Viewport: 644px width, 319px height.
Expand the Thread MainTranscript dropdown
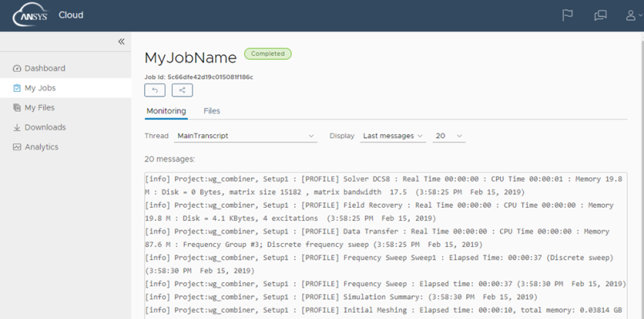point(246,136)
